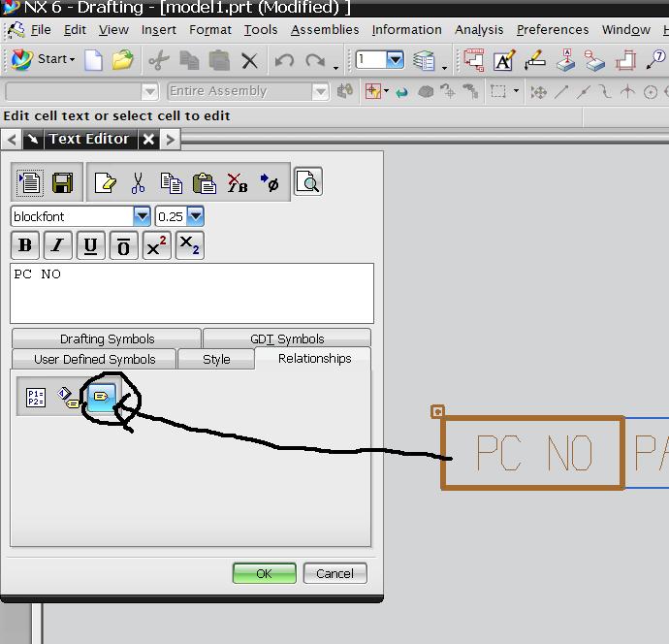Clear the text with eraser icon

click(x=106, y=182)
